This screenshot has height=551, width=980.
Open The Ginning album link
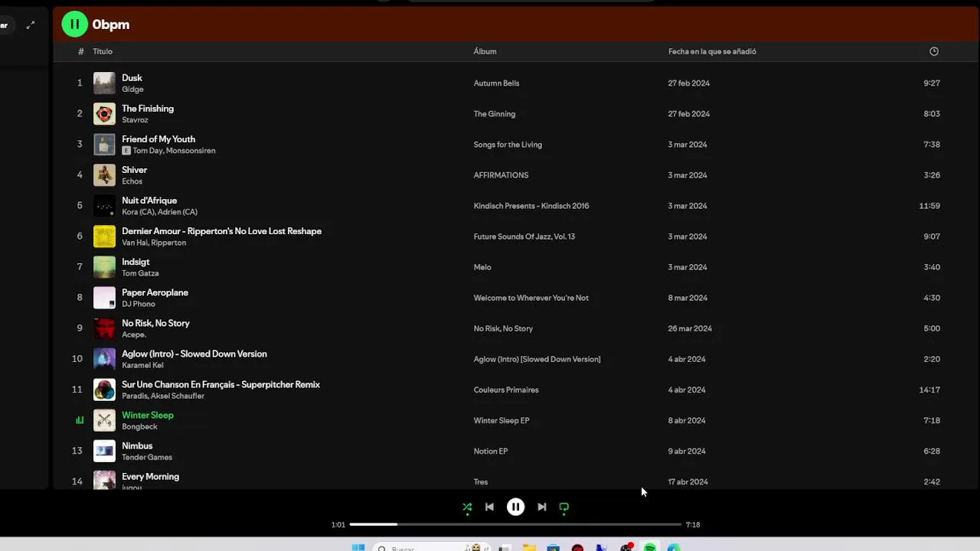tap(495, 113)
